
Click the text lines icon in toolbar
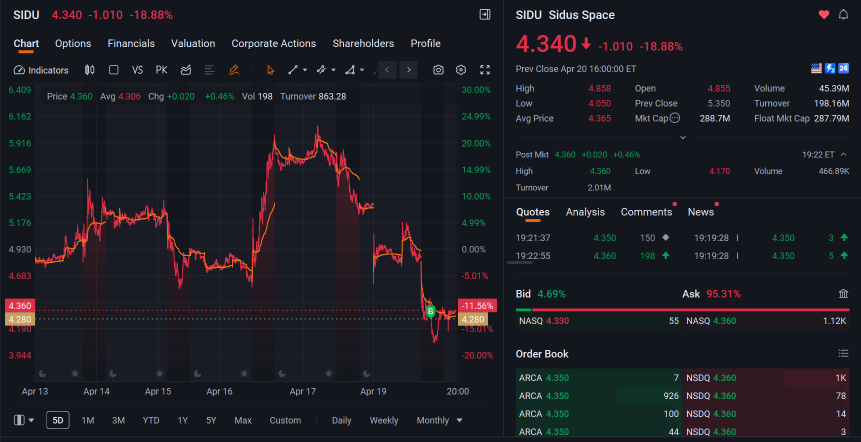[x=209, y=70]
